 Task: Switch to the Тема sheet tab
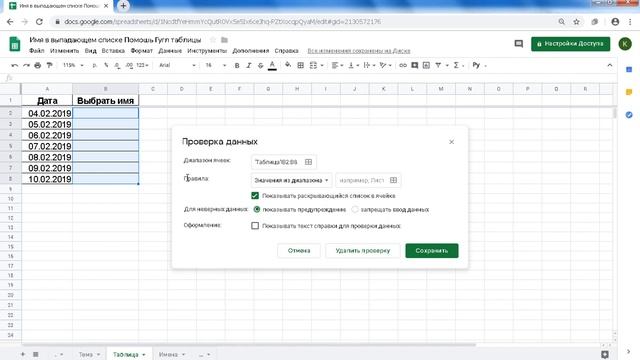pyautogui.click(x=89, y=354)
